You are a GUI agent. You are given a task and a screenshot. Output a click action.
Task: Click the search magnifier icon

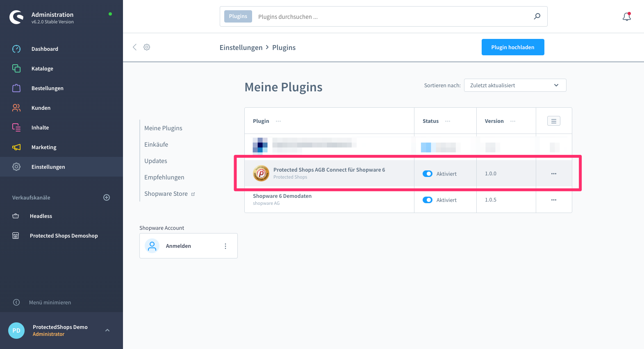[537, 16]
